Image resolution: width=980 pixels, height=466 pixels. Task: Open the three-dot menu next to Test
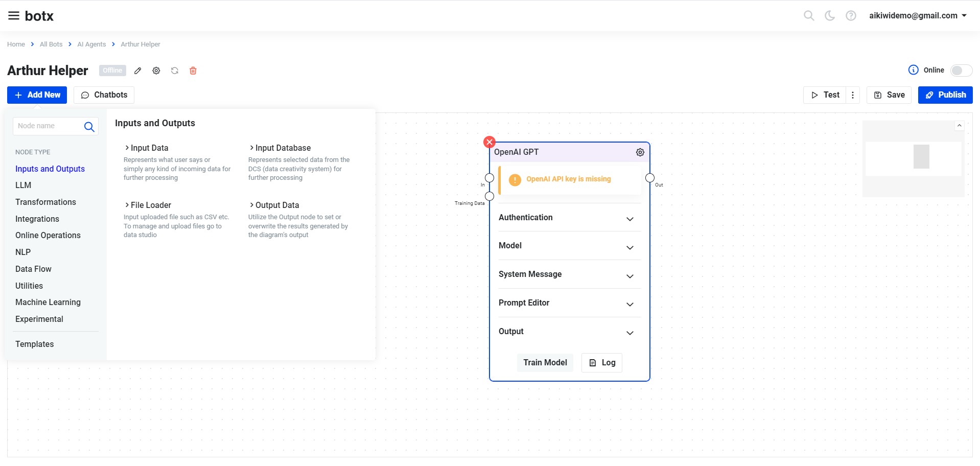click(853, 95)
